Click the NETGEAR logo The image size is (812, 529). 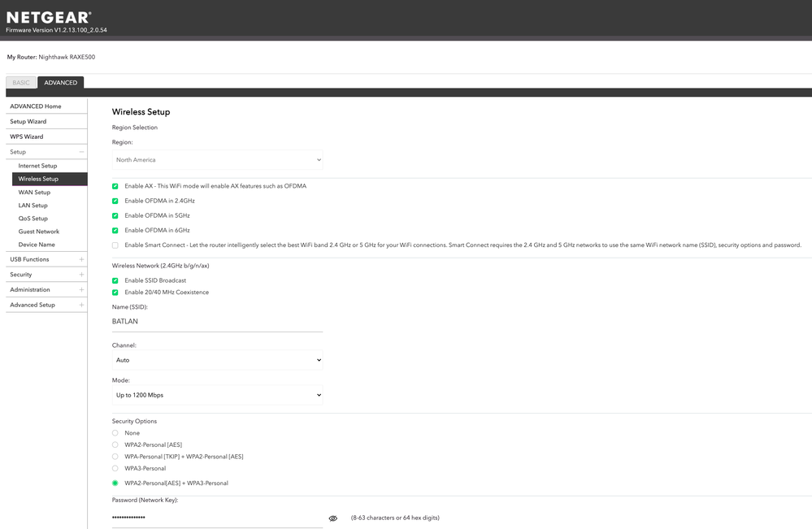(x=49, y=16)
